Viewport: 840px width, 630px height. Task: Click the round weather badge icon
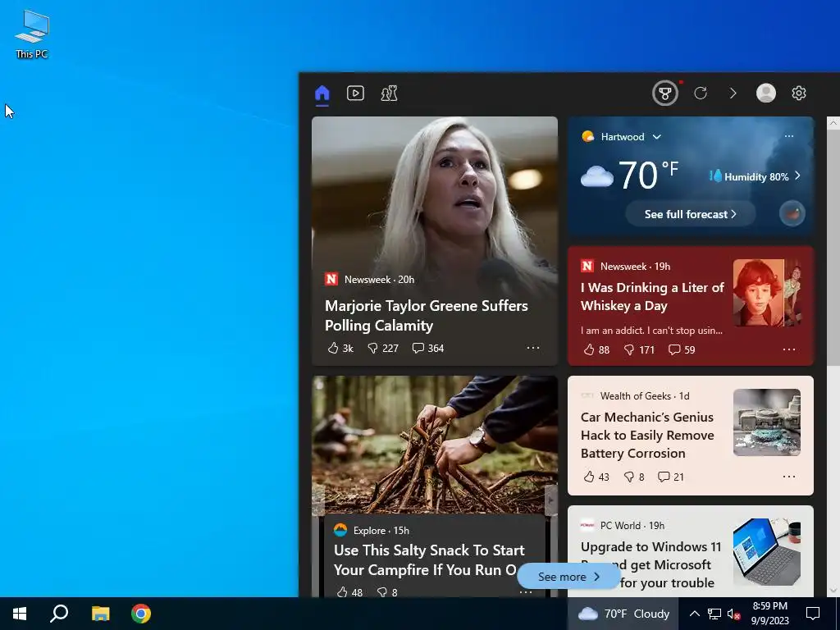(x=792, y=214)
